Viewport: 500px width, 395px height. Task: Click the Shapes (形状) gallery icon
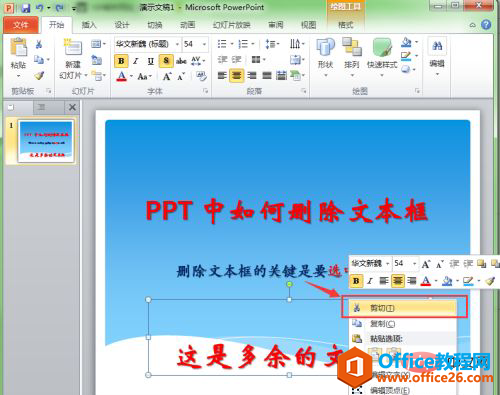[325, 47]
